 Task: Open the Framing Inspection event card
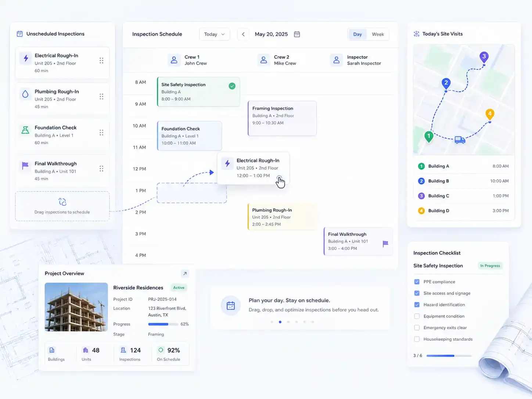click(x=282, y=118)
